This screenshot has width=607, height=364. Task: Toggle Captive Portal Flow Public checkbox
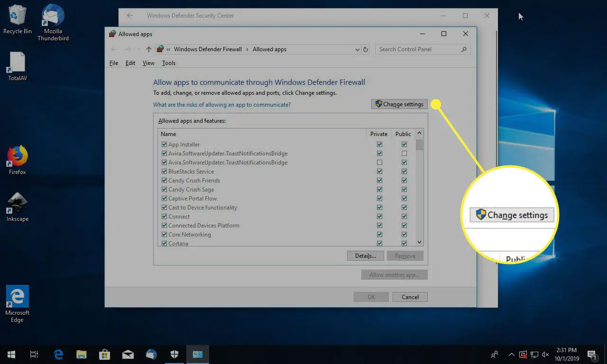pos(404,199)
